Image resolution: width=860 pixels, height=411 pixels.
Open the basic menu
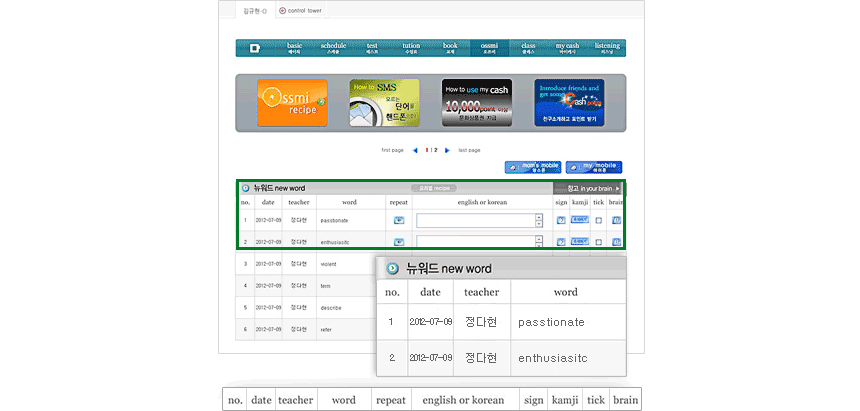295,48
